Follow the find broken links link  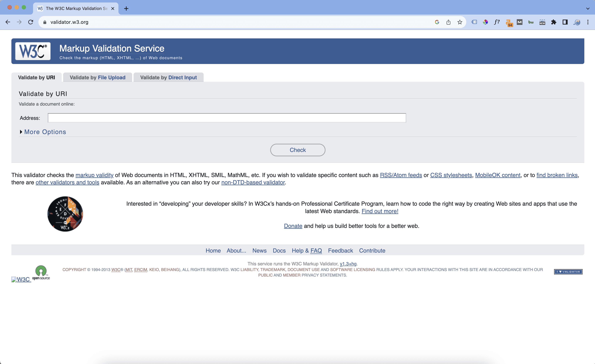557,175
